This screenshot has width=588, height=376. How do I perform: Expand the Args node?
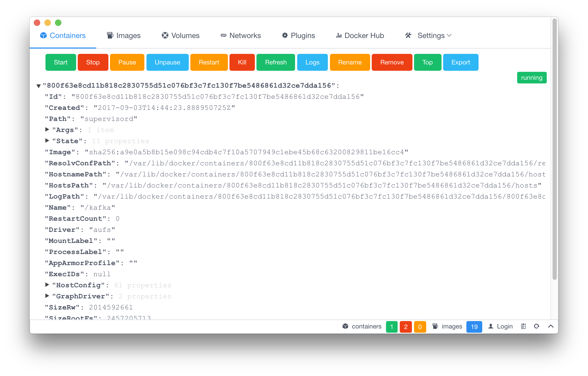tap(47, 129)
